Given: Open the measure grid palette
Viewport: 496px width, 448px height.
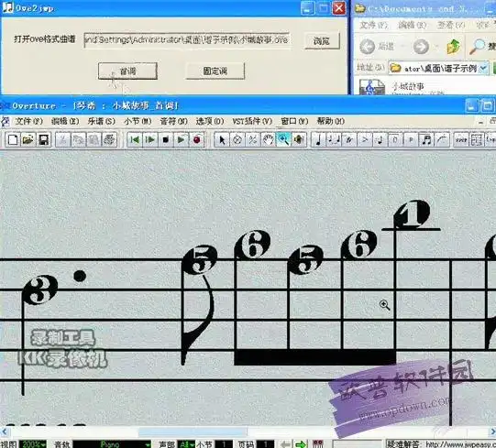Looking at the screenshot, I should pos(477,140).
